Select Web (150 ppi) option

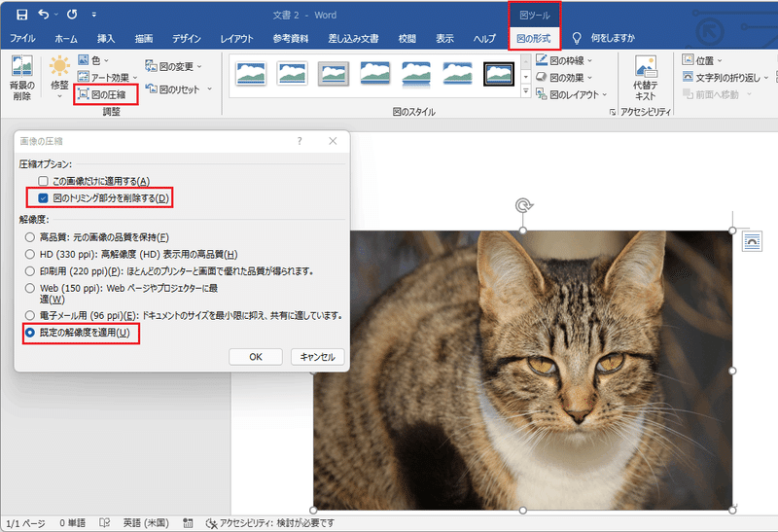(x=30, y=288)
